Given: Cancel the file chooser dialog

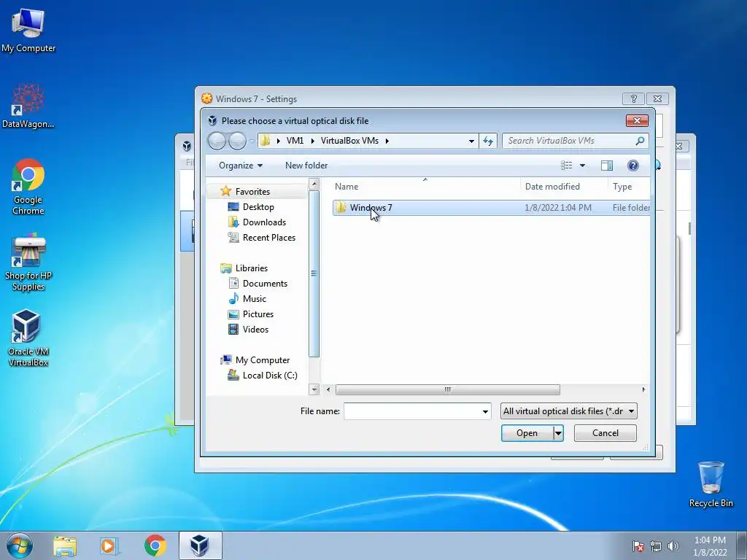Looking at the screenshot, I should (605, 433).
